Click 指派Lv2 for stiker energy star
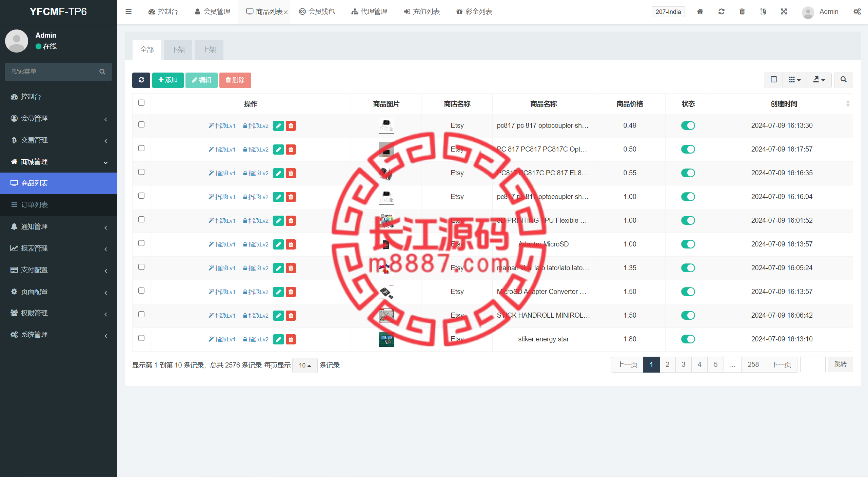 [256, 339]
